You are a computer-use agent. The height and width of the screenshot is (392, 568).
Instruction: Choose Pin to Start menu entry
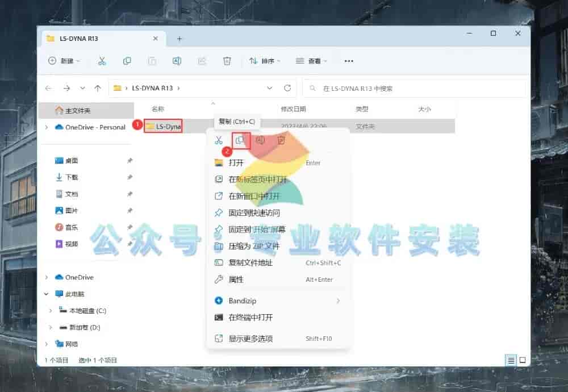tap(278, 230)
